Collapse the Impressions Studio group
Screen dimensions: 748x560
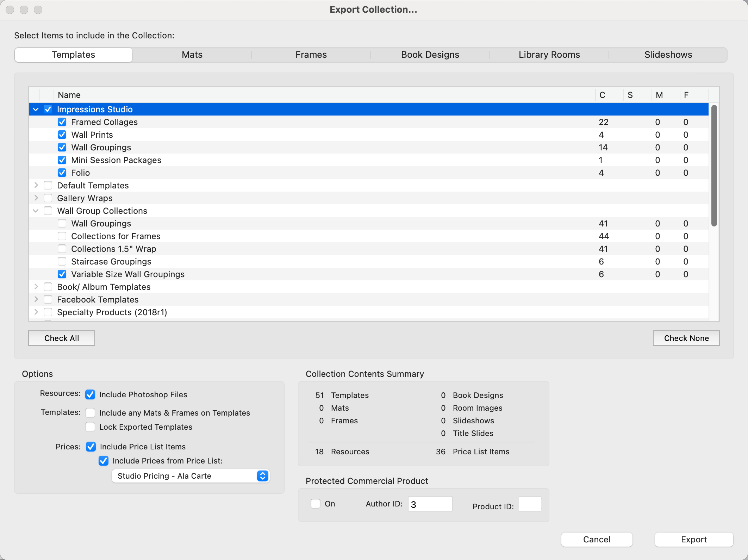36,110
